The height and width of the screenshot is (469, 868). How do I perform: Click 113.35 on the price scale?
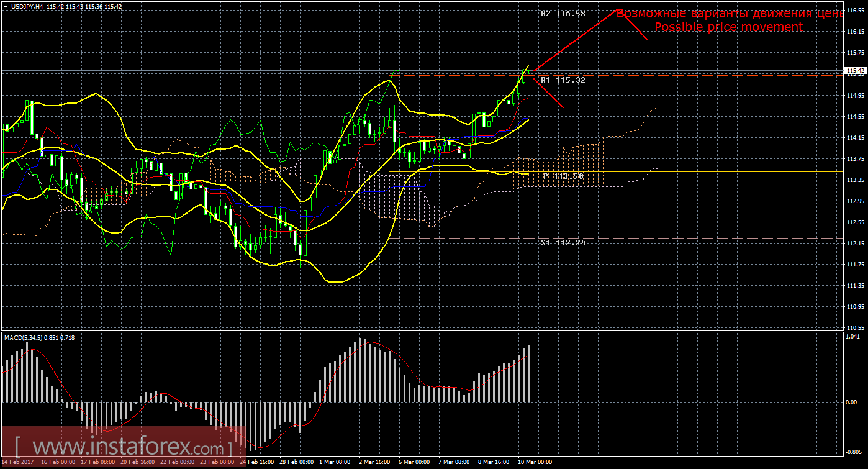pos(856,180)
